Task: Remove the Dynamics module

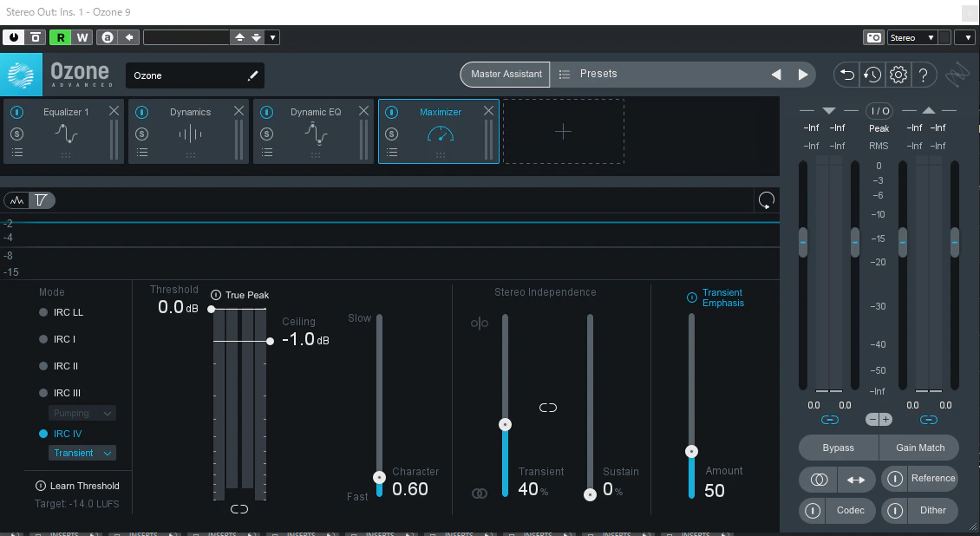Action: tap(238, 110)
